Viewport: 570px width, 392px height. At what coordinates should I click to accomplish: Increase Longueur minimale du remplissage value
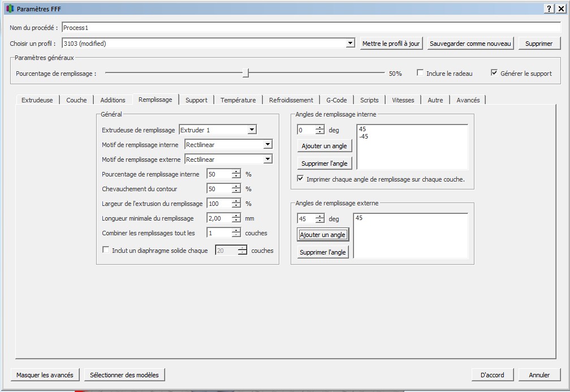[236, 216]
